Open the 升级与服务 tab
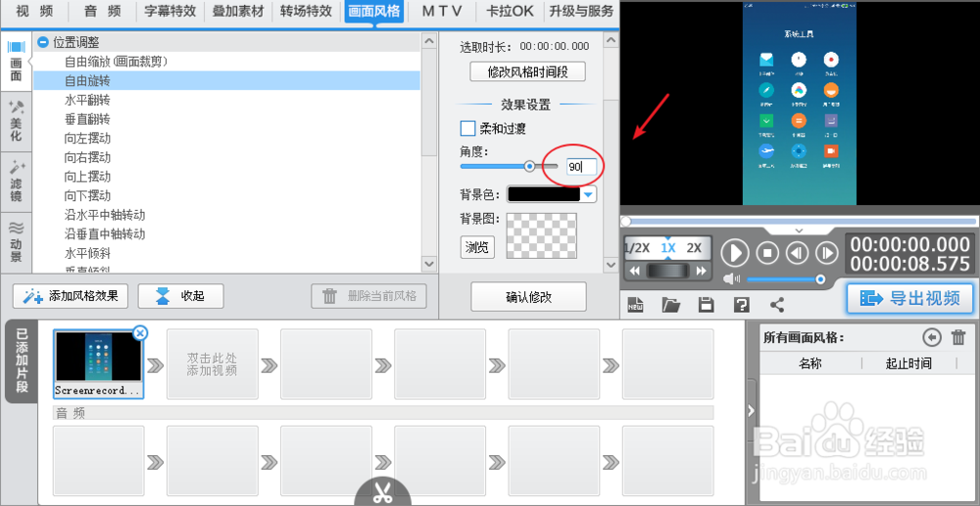The image size is (980, 506). pos(581,11)
